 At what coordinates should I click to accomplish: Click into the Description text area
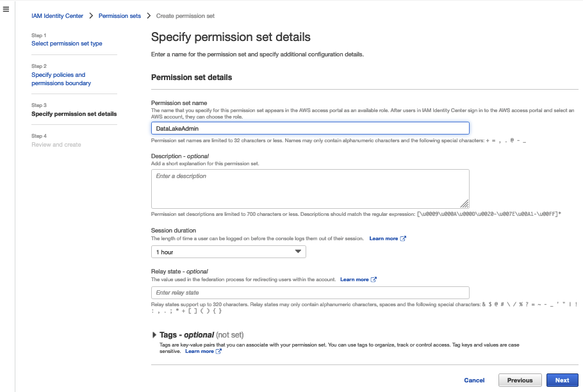(310, 188)
